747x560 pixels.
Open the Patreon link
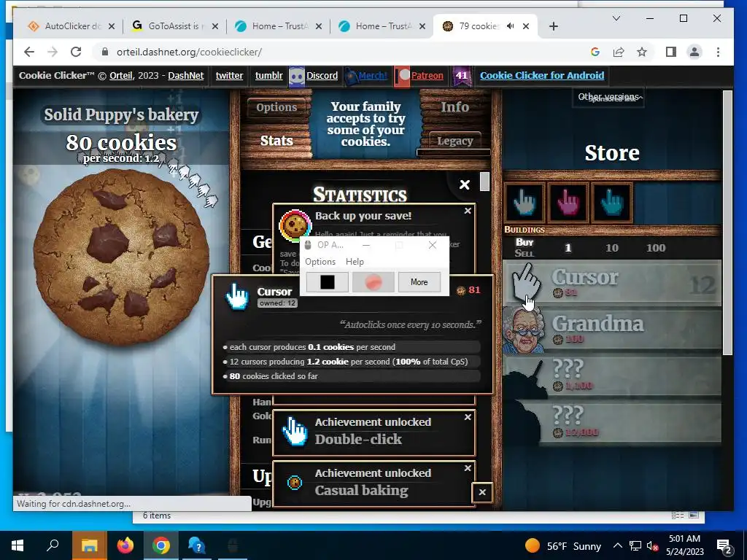[x=427, y=75]
